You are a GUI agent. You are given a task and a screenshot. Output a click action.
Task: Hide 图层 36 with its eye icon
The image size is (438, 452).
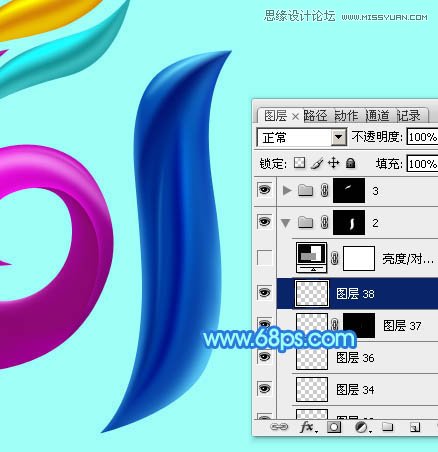point(265,357)
